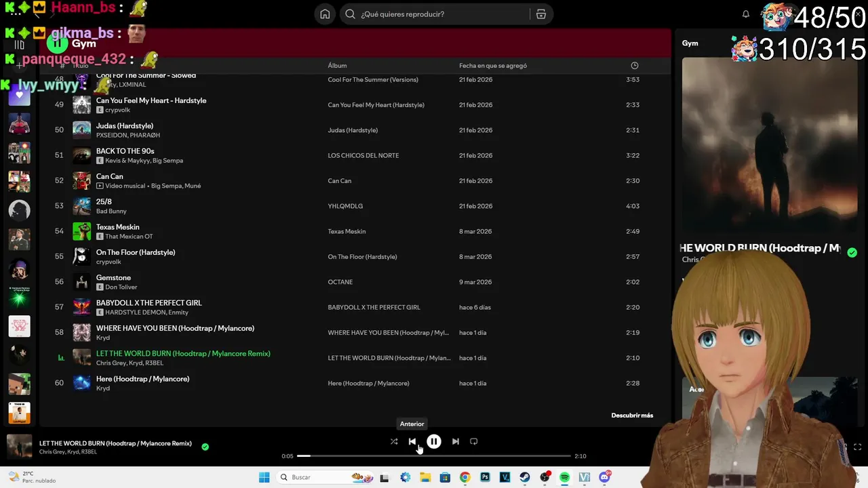868x488 pixels.
Task: Sort by 'Fecha en que se agregó' column
Action: coord(493,66)
